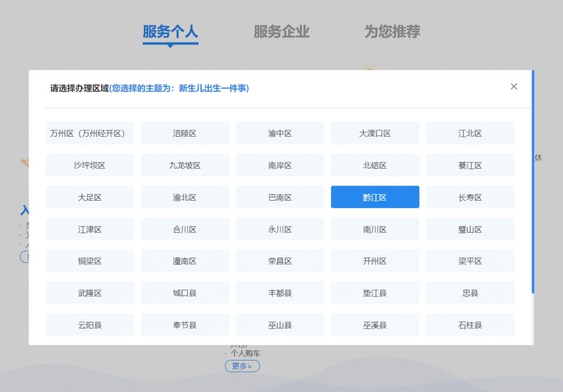563x392 pixels.
Task: Select the 永川区 district
Action: pyautogui.click(x=280, y=229)
